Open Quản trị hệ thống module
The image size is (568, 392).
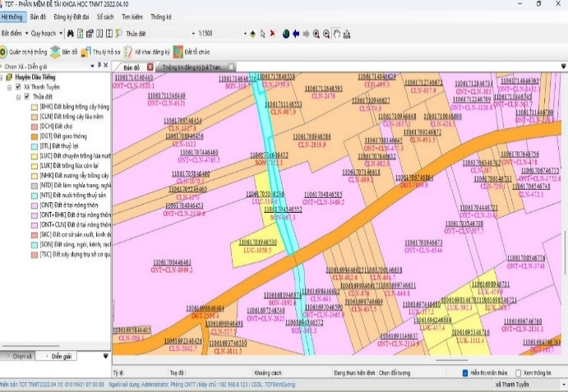[27, 51]
